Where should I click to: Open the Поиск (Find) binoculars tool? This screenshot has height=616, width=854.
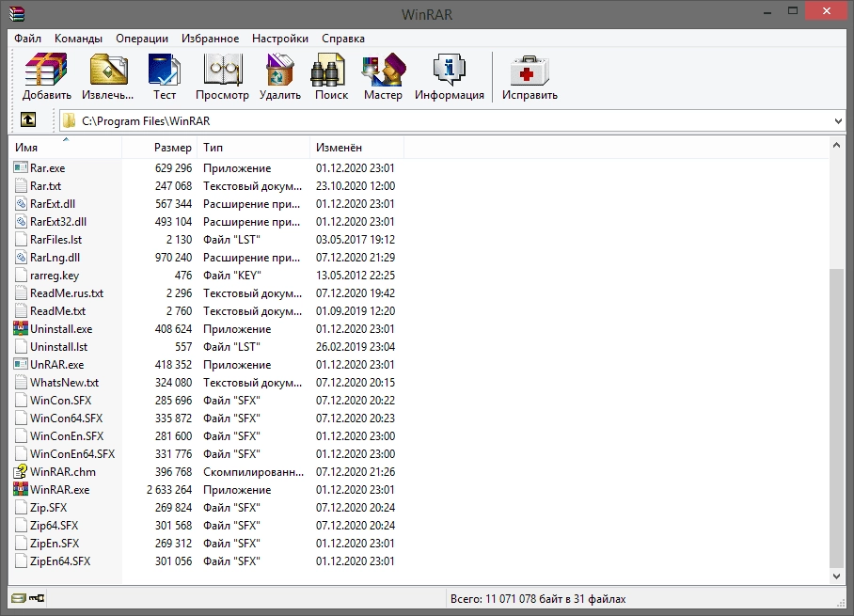tap(328, 70)
